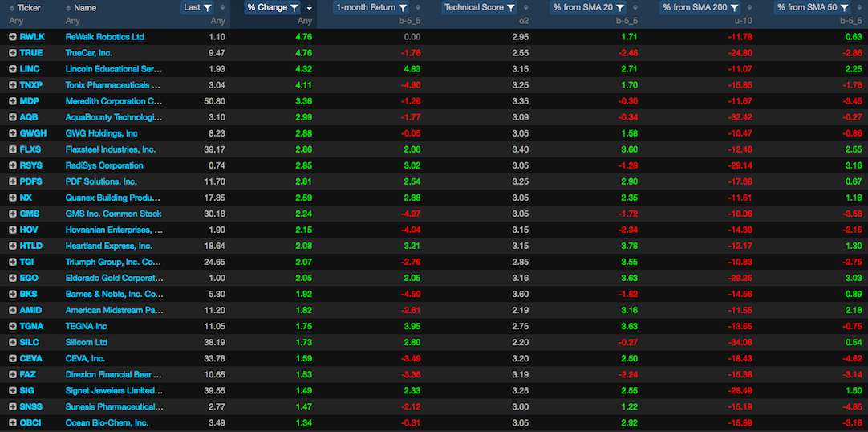Click the 'u-10' filter value under SMA 200
The height and width of the screenshot is (432, 868).
point(743,21)
